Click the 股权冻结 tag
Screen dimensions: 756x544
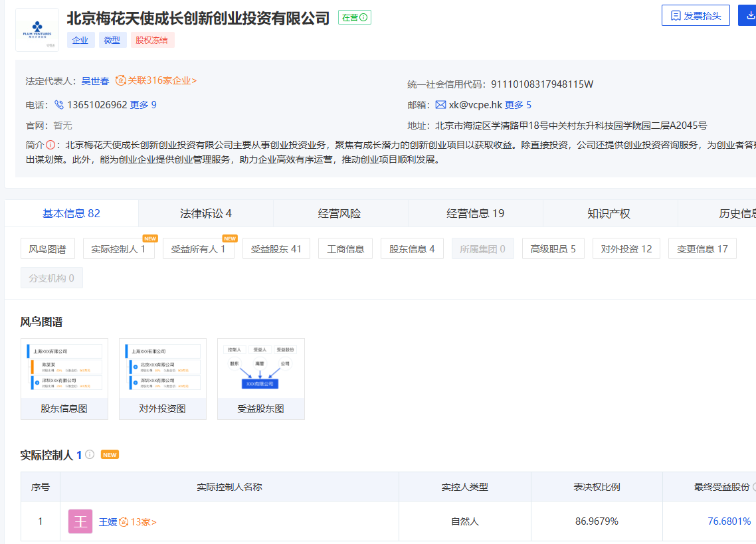(x=152, y=40)
